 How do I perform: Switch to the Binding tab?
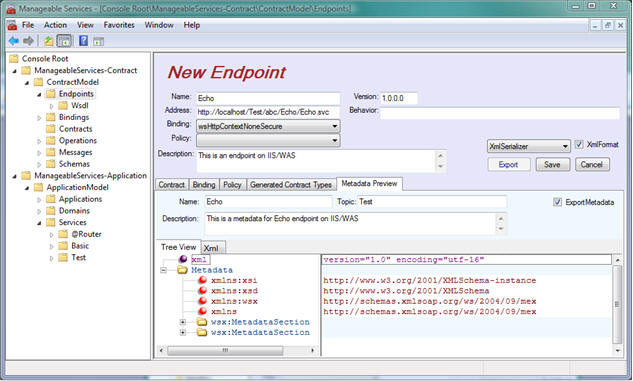pos(204,184)
